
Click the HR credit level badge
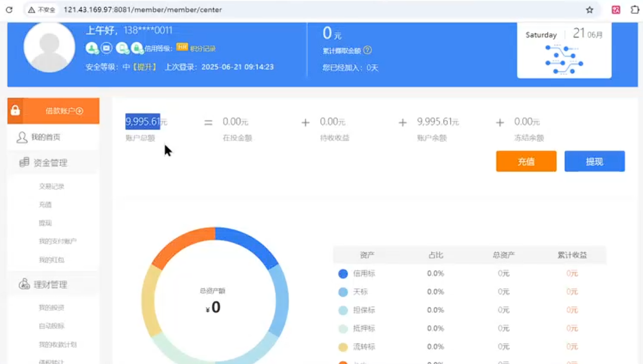[182, 47]
